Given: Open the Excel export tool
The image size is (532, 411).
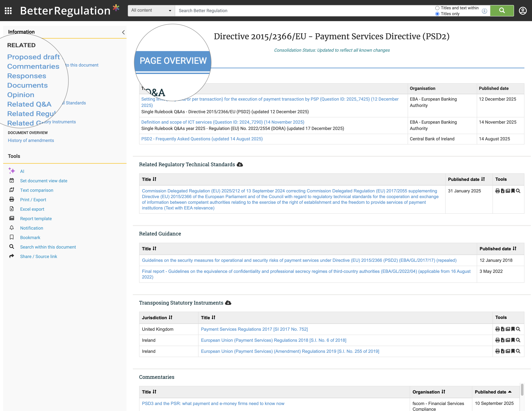Looking at the screenshot, I should (32, 209).
